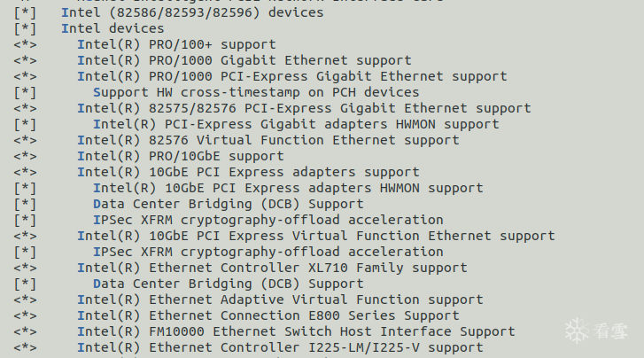Select first Data Center Bridging (DCB) Support entry
The image size is (644, 358).
(229, 205)
